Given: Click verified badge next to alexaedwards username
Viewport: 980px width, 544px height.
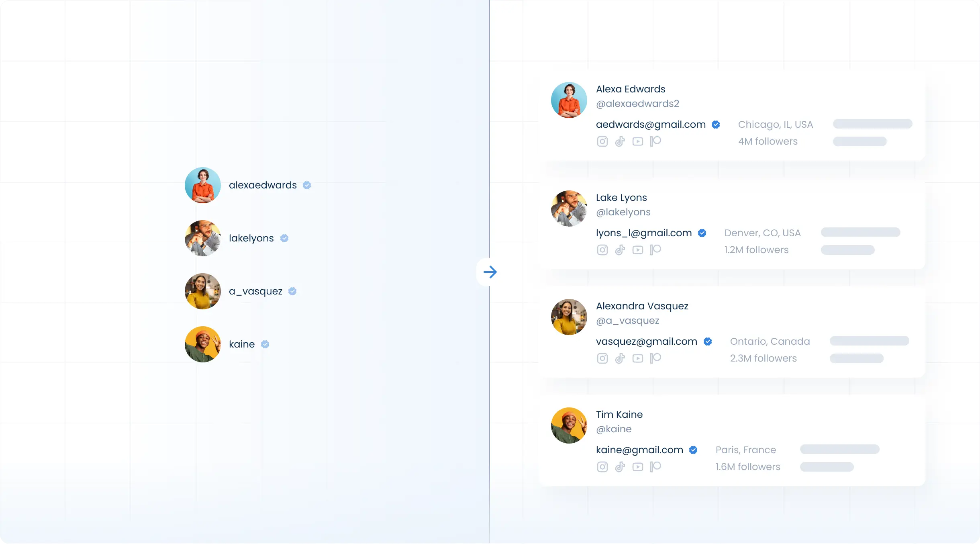Looking at the screenshot, I should (307, 185).
